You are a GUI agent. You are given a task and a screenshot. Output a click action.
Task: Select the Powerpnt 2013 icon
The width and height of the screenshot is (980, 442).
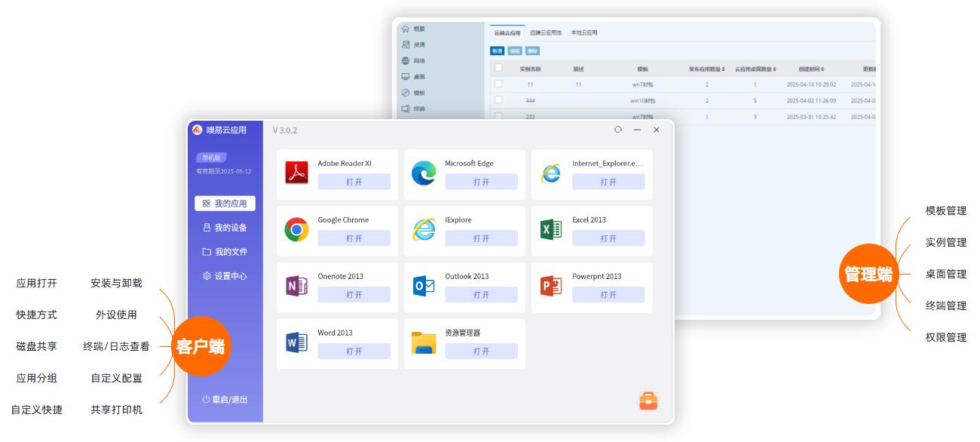(x=551, y=286)
